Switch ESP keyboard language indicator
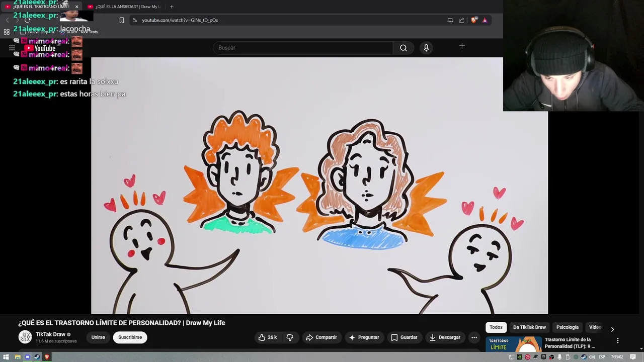The height and width of the screenshot is (362, 644). [602, 357]
